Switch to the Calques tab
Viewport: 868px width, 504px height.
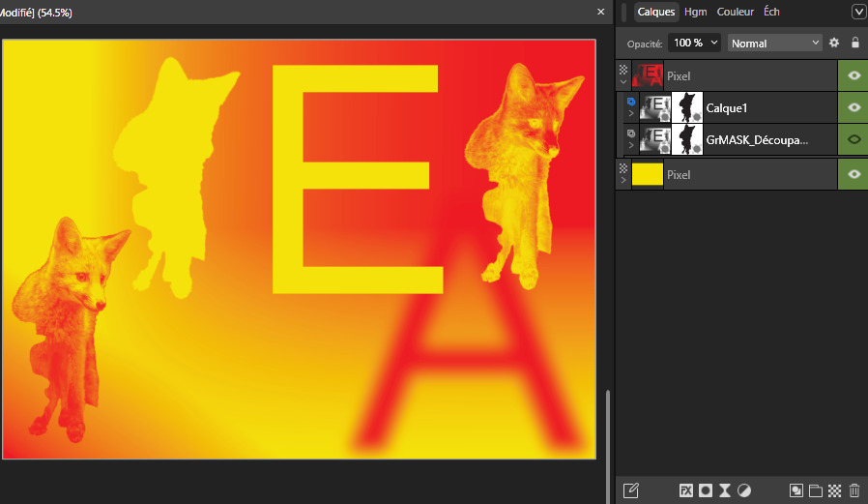pyautogui.click(x=656, y=12)
